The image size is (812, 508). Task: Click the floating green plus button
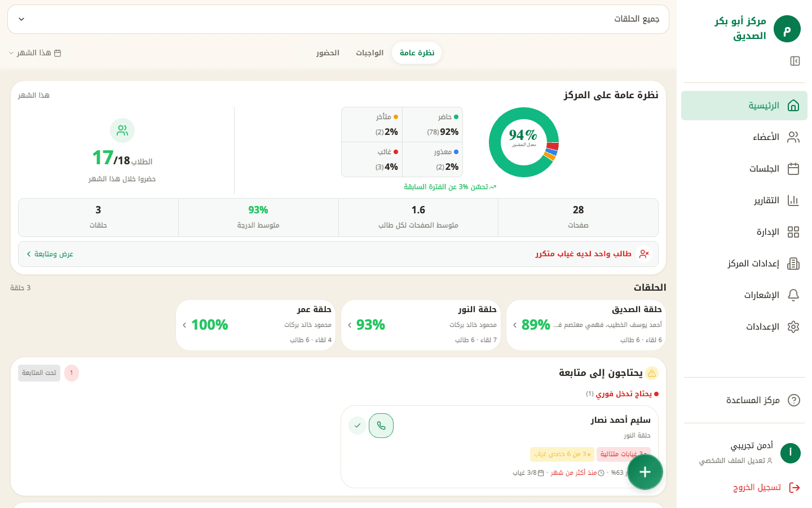pyautogui.click(x=645, y=472)
